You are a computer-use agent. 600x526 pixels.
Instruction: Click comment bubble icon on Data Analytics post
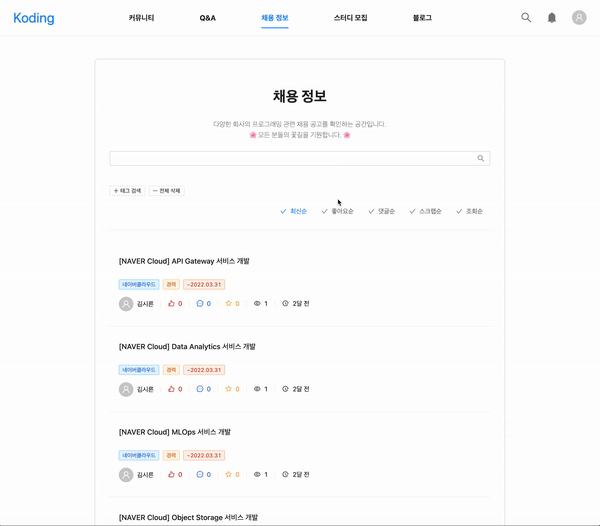pyautogui.click(x=200, y=389)
